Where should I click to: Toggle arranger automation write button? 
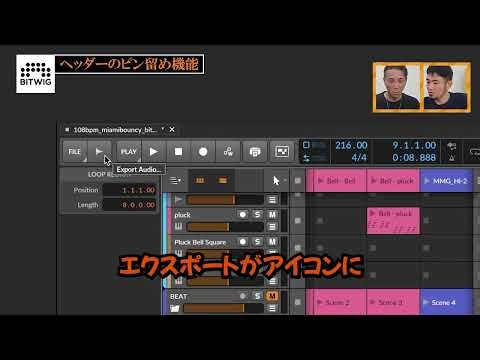pos(228,152)
